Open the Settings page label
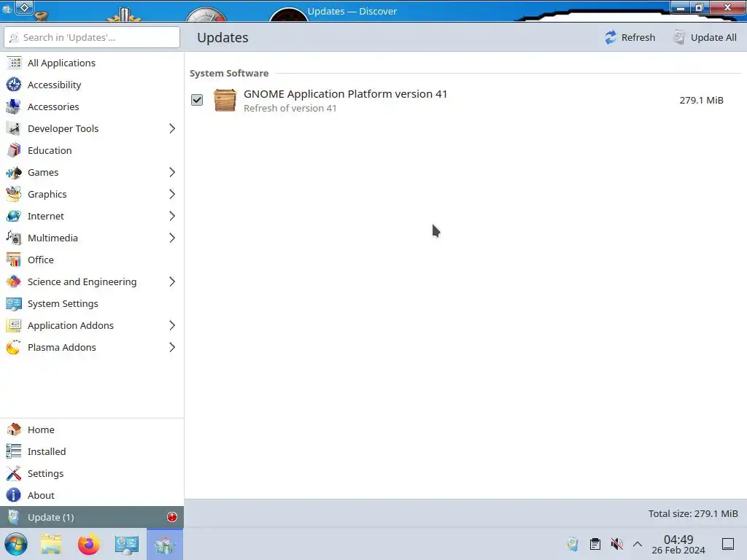Screen dimensions: 747x560 click(45, 473)
